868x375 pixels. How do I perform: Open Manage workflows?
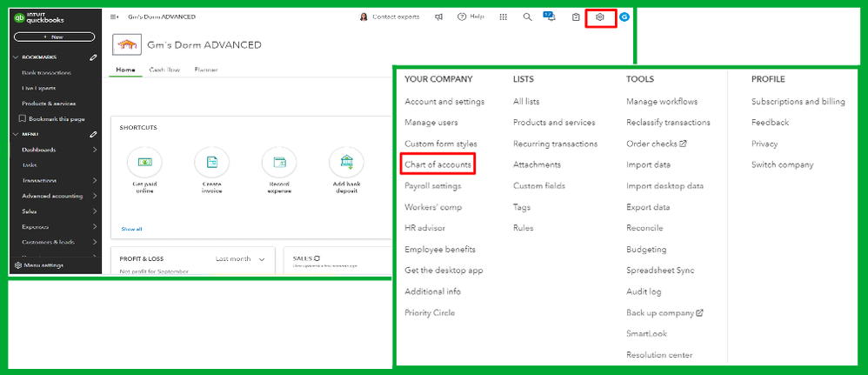662,102
